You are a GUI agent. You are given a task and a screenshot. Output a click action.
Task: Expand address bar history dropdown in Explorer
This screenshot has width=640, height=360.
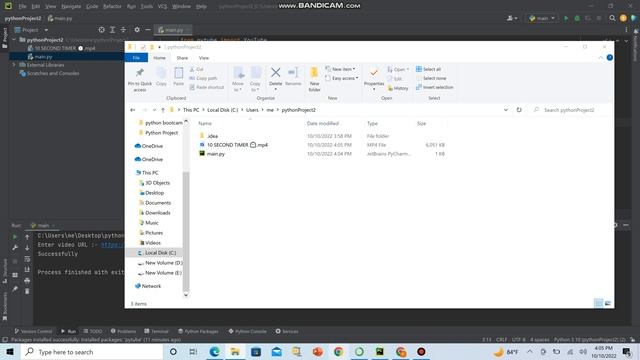click(506, 110)
